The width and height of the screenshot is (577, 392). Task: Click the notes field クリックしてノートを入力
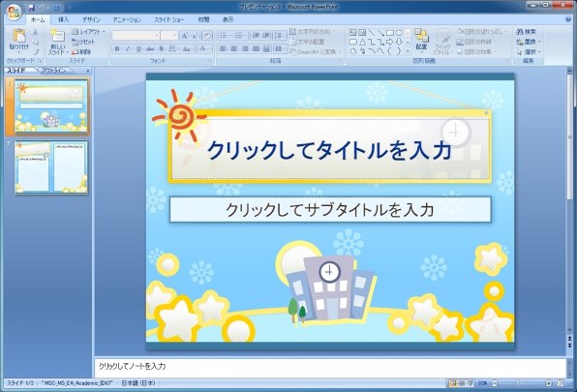click(330, 367)
